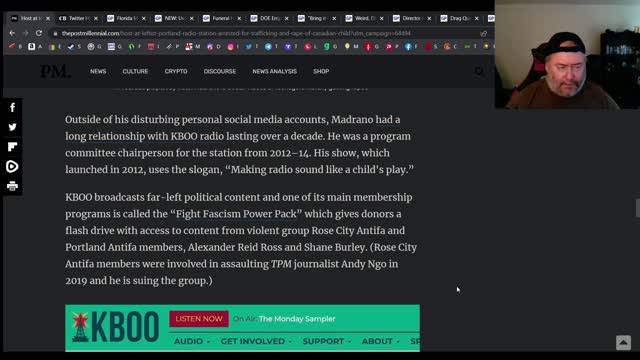Switch to the Drag Qu browser tab
The height and width of the screenshot is (360, 640).
tap(460, 18)
